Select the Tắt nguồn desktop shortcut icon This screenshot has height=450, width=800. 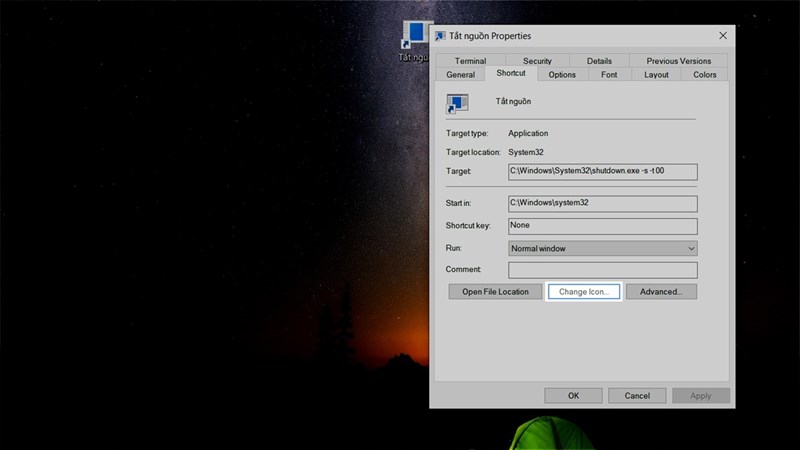pyautogui.click(x=415, y=37)
